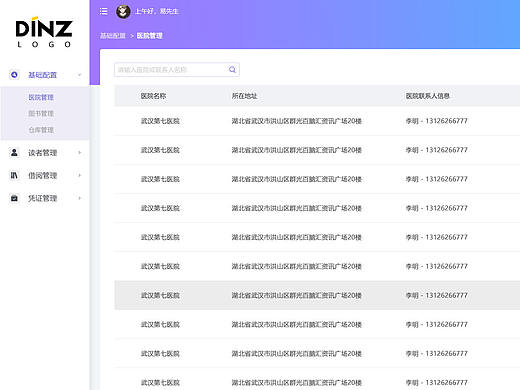
Task: Expand the 凭证管理 submenu arrow
Action: point(80,198)
